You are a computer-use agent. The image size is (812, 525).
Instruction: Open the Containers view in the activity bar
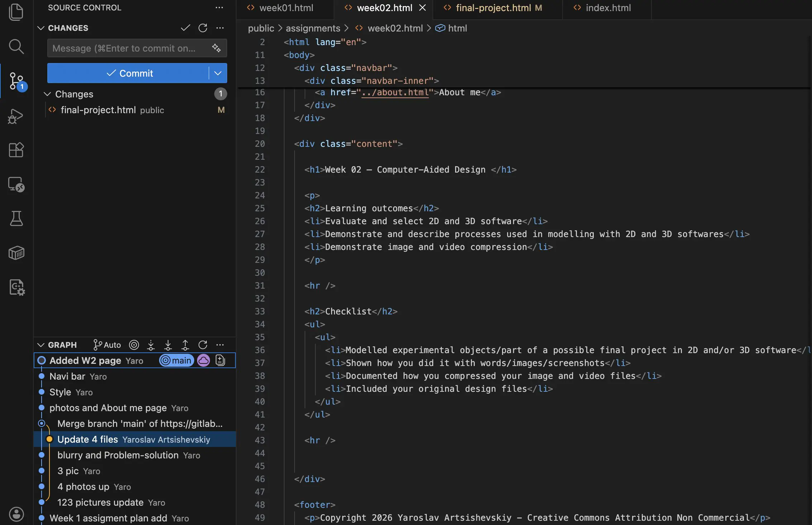coord(16,252)
